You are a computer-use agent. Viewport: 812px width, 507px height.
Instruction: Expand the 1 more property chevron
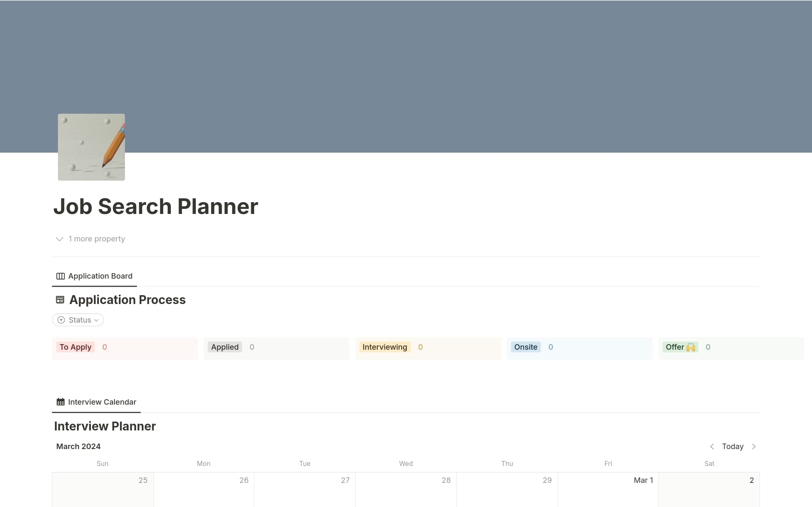point(60,239)
